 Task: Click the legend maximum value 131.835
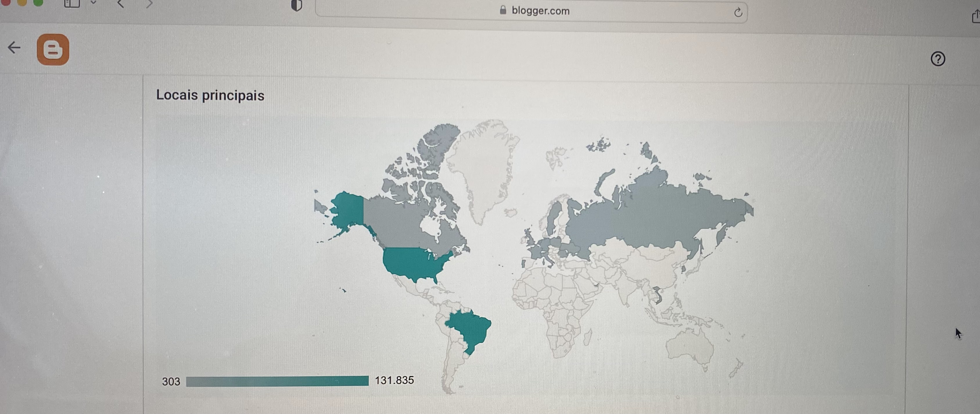(x=394, y=380)
